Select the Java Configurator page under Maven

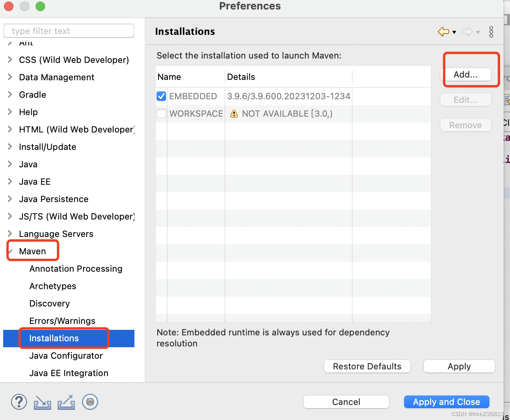[x=66, y=356]
